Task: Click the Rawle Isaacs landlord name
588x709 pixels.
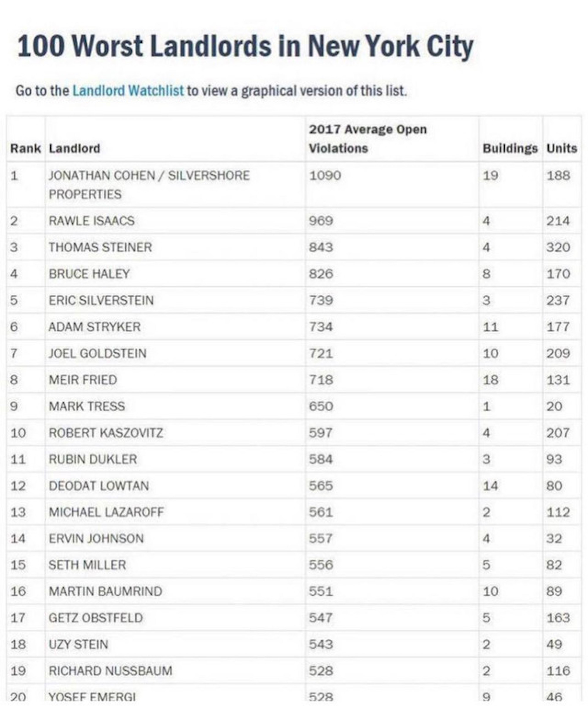Action: coord(91,221)
